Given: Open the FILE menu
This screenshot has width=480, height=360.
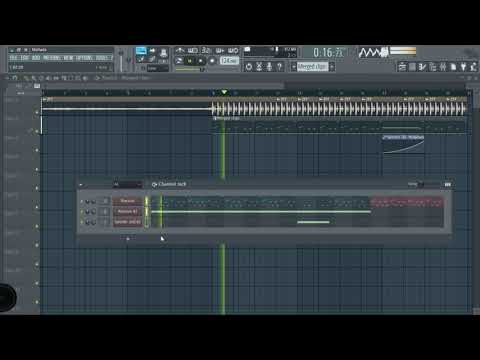Looking at the screenshot, I should [x=13, y=58].
